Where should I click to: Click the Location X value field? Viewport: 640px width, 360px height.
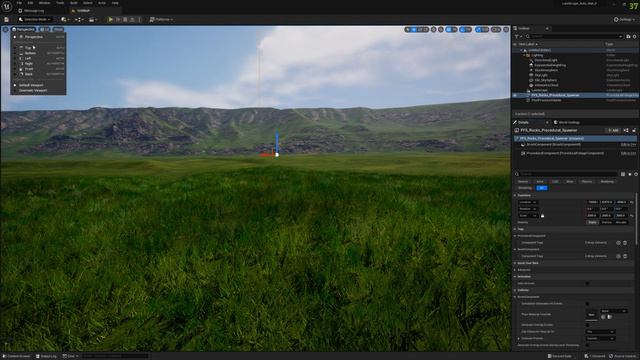pyautogui.click(x=593, y=202)
